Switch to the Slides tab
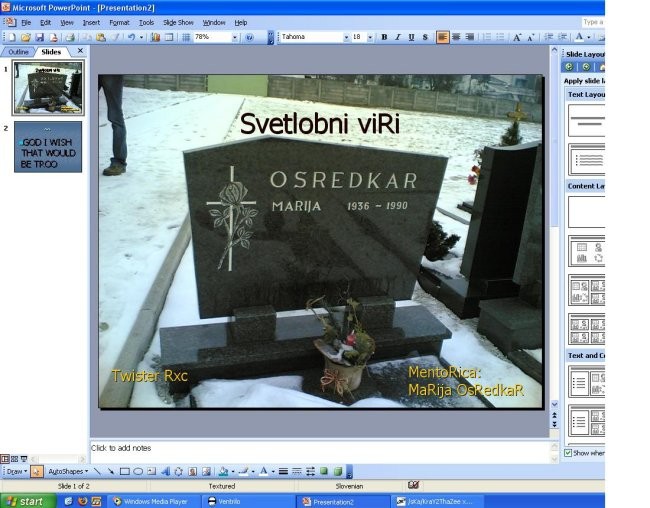 (x=51, y=52)
